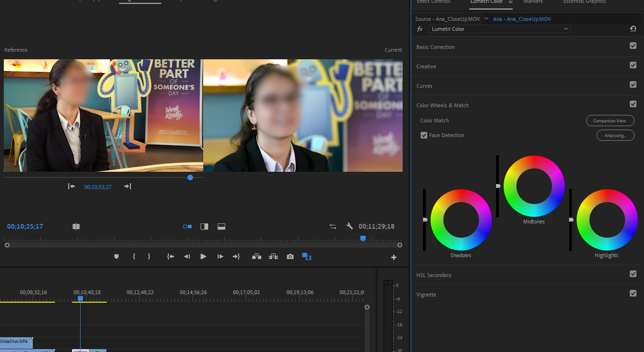Click the Shadows color wheel
This screenshot has width=644, height=352.
(x=461, y=220)
